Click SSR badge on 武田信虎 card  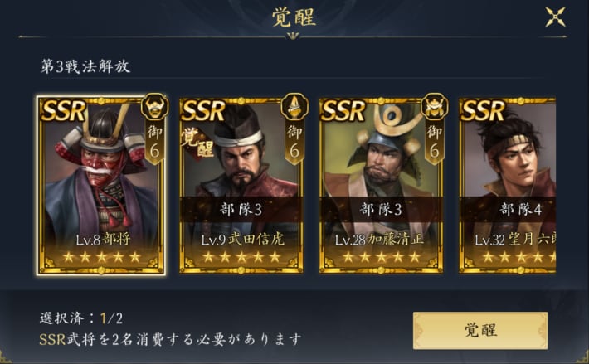203,111
